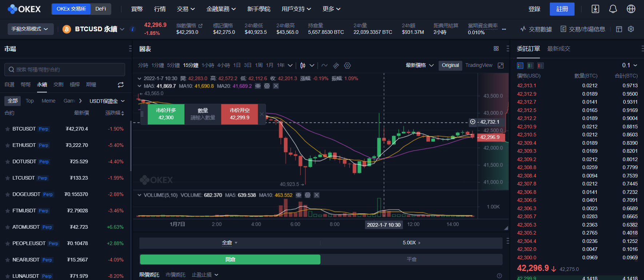Open trading settings gear in ticker bar
The height and width of the screenshot is (280, 644).
(x=631, y=29)
